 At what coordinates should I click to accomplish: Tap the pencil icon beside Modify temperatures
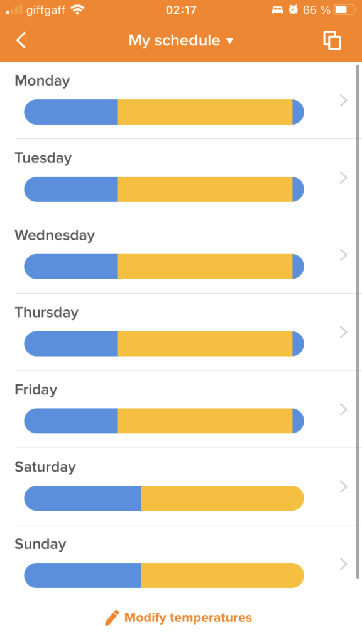pyautogui.click(x=112, y=618)
